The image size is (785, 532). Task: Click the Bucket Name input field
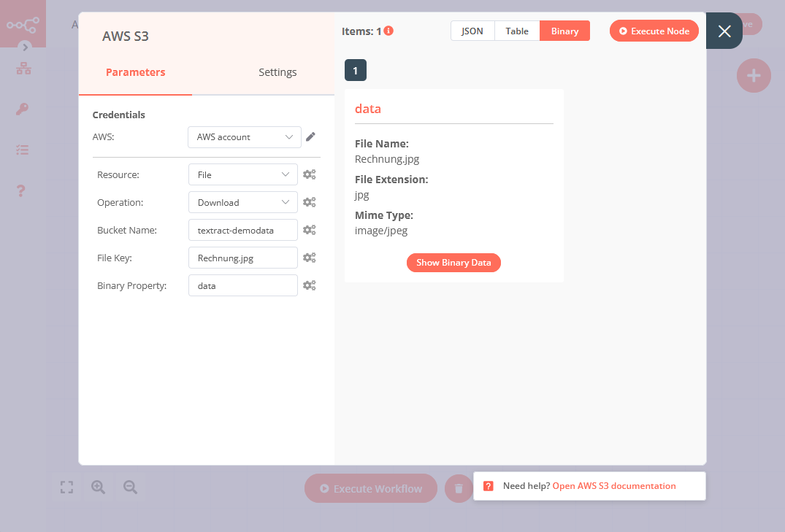(x=242, y=231)
